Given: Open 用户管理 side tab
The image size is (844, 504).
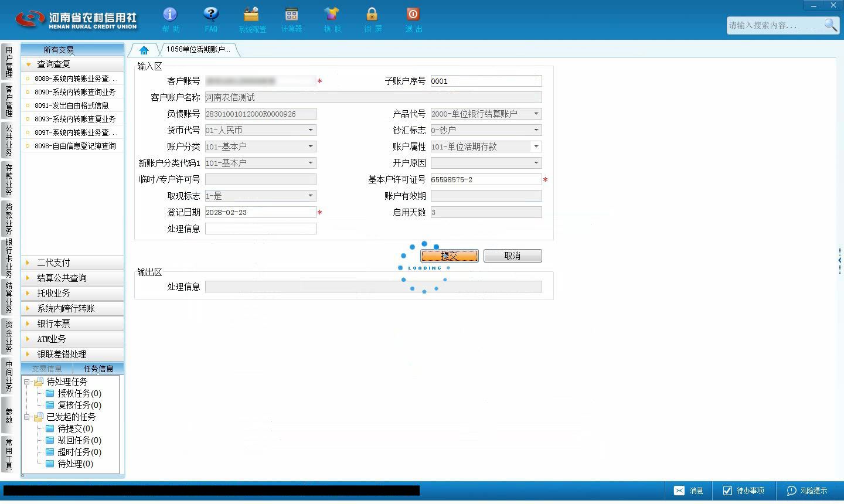Looking at the screenshot, I should [9, 62].
